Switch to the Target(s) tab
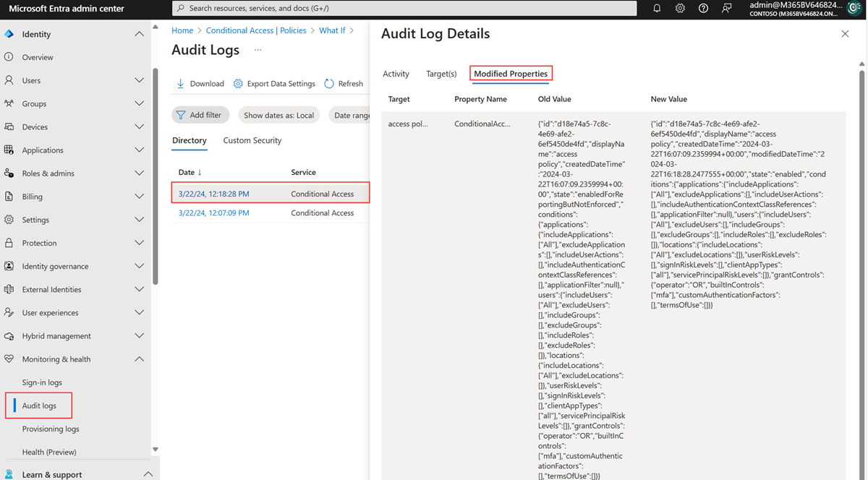Image resolution: width=868 pixels, height=480 pixels. [441, 74]
